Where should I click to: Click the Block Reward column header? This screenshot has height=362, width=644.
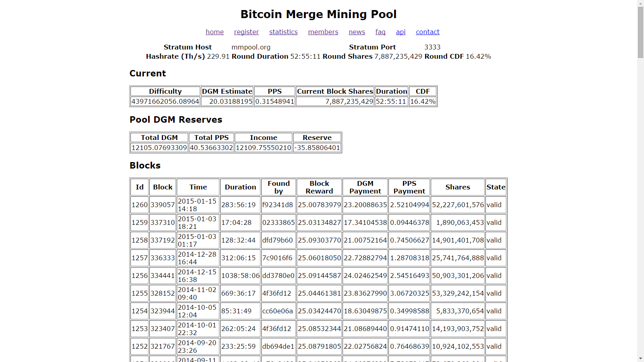pyautogui.click(x=319, y=187)
